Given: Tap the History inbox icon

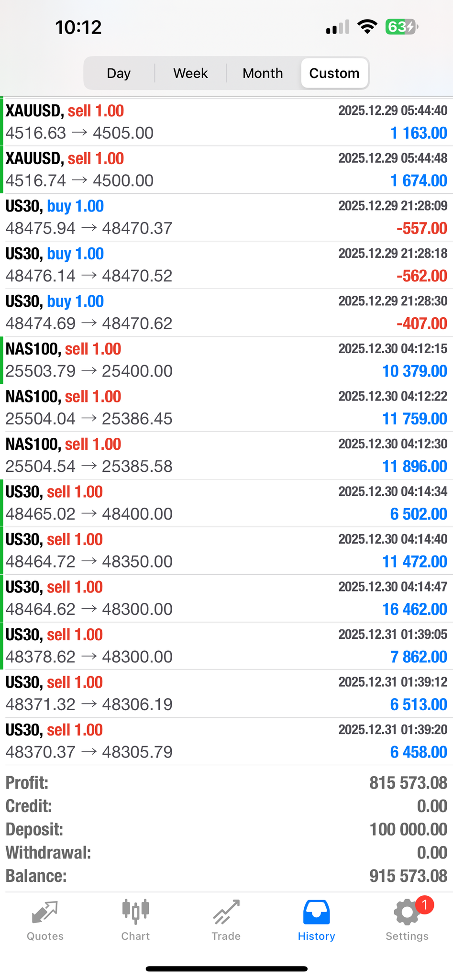Looking at the screenshot, I should pyautogui.click(x=316, y=912).
